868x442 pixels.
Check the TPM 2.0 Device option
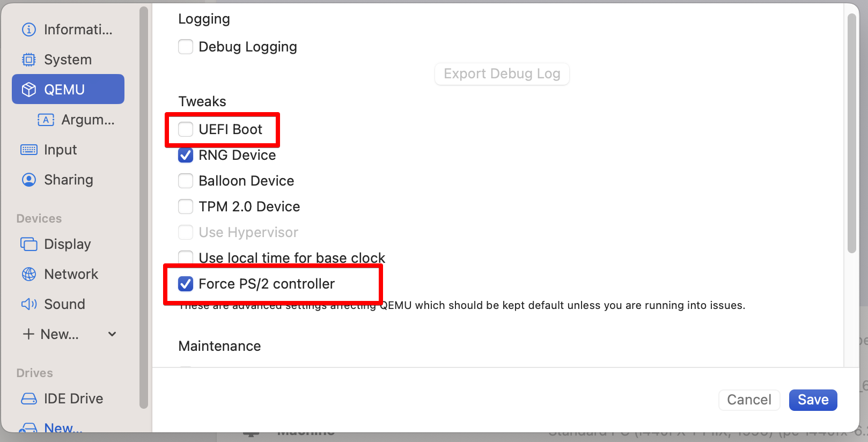186,207
